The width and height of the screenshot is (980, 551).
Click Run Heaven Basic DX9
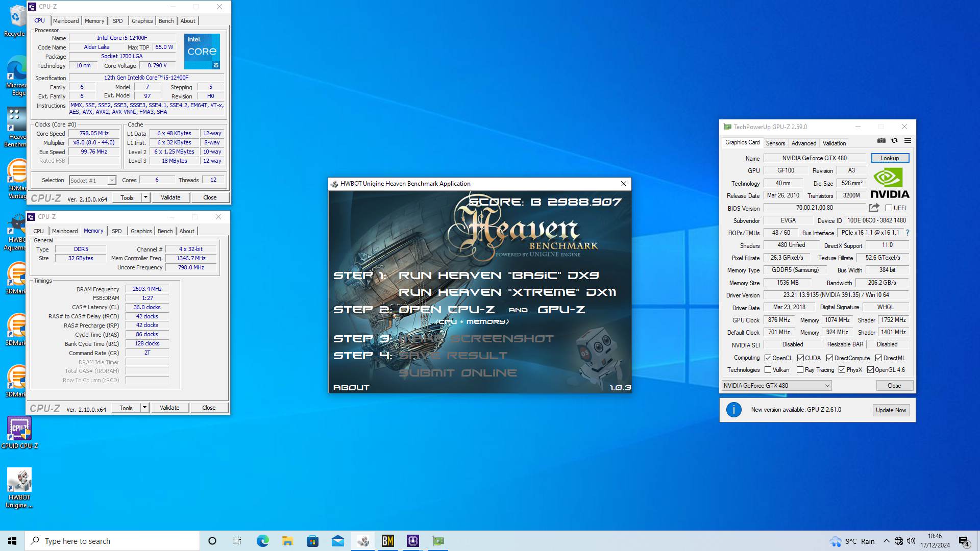[499, 275]
